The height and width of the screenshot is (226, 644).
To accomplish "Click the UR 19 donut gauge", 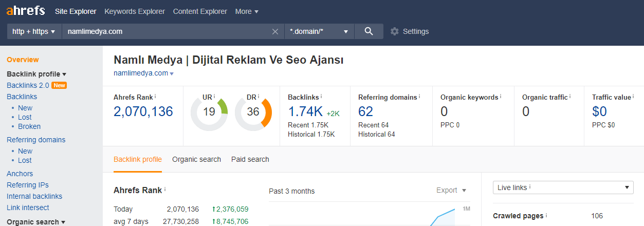I will click(209, 111).
